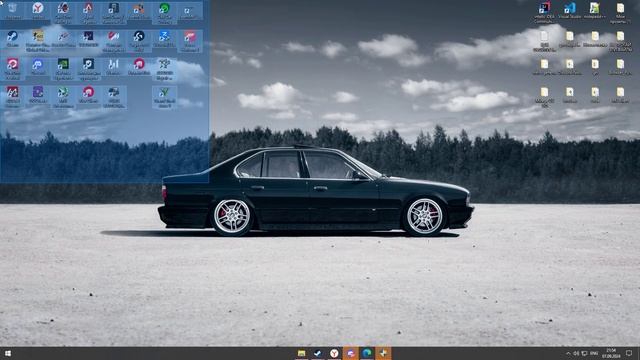Select the white document file below IntelliJ IDEA
The width and height of the screenshot is (640, 360).
pyautogui.click(x=544, y=41)
